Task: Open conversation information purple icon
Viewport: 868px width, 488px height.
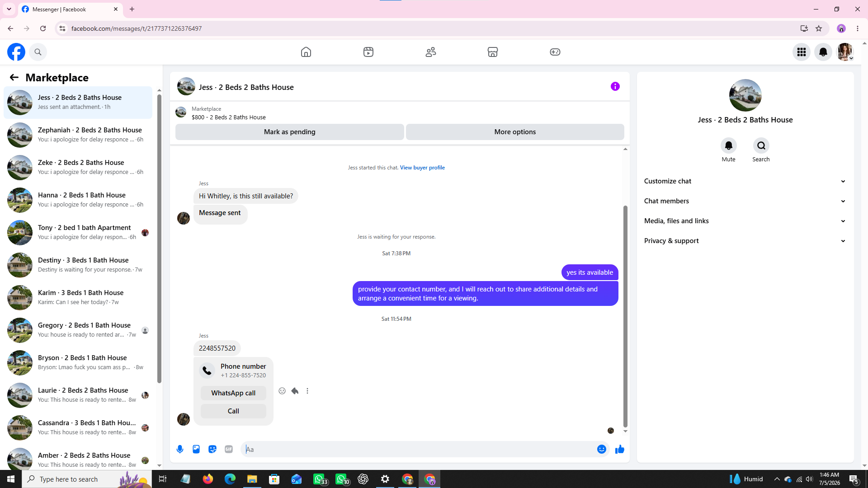Action: [615, 86]
